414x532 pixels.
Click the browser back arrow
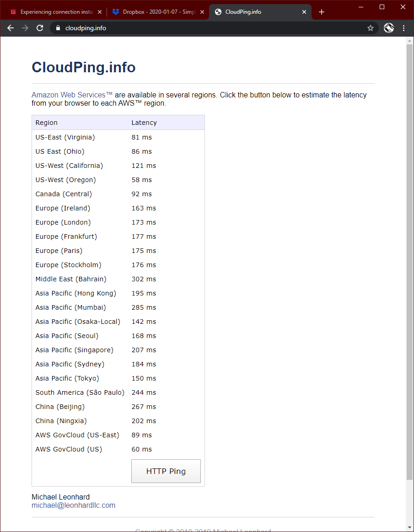[11, 28]
